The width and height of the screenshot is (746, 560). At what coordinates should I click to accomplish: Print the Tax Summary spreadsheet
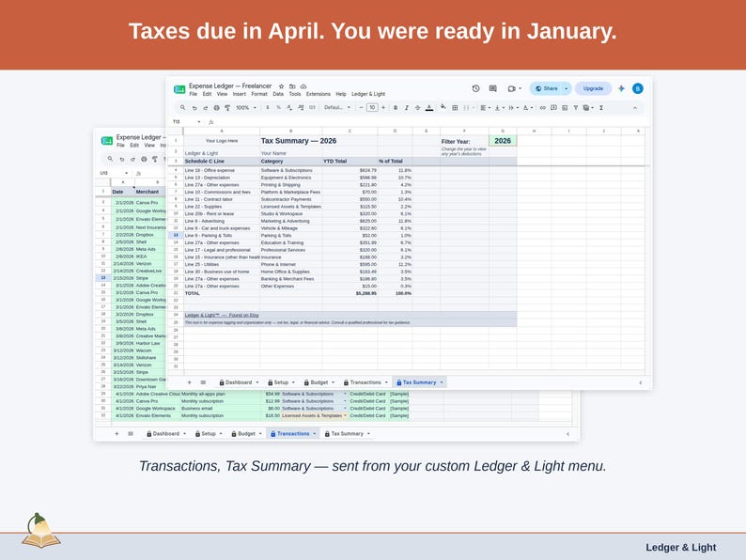coord(216,108)
